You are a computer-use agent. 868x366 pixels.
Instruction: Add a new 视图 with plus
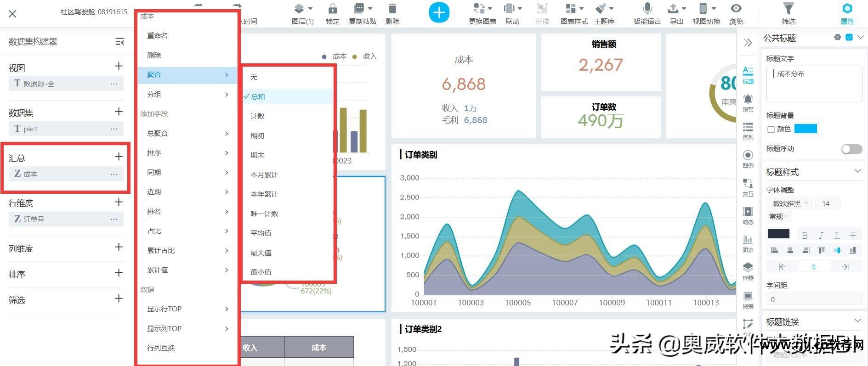coord(119,67)
